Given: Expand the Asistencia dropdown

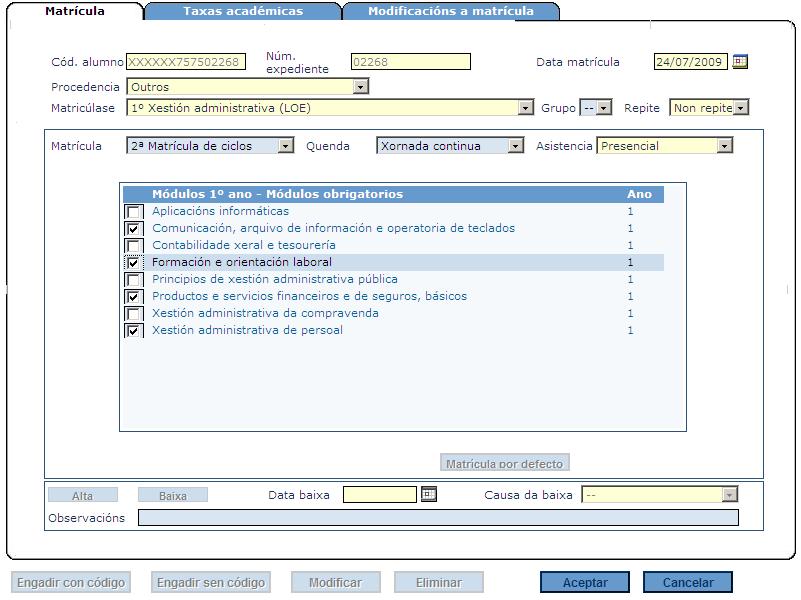Looking at the screenshot, I should (723, 145).
